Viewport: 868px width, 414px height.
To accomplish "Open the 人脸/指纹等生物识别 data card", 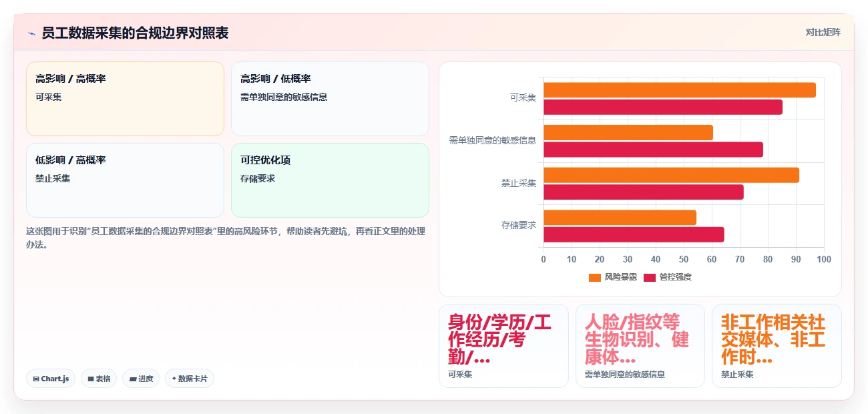I will click(640, 346).
